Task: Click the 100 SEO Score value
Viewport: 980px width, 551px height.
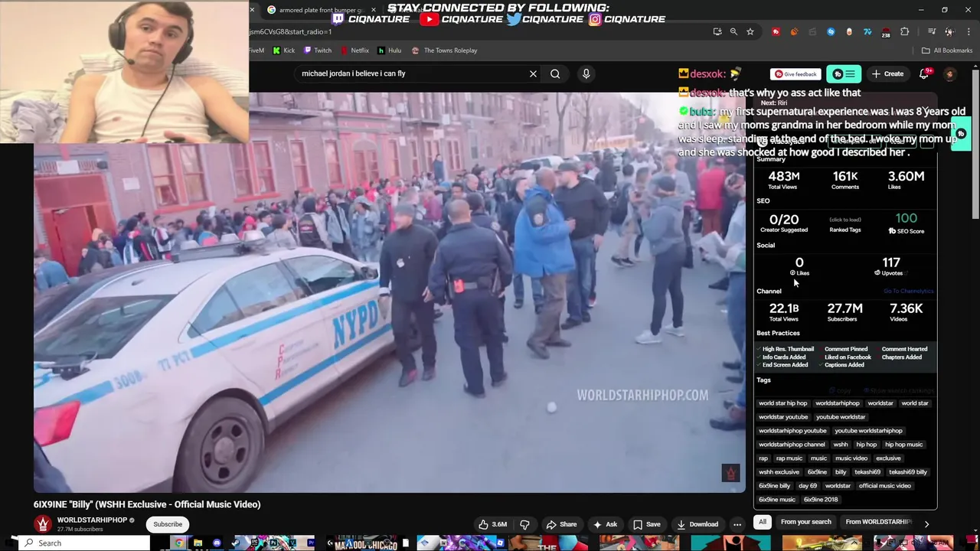Action: (906, 219)
